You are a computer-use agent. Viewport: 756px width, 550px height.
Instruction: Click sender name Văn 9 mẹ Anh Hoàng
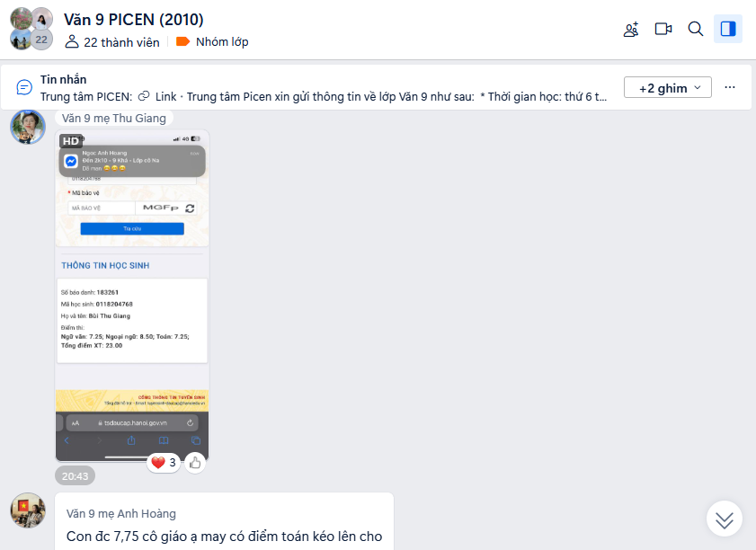point(121,514)
